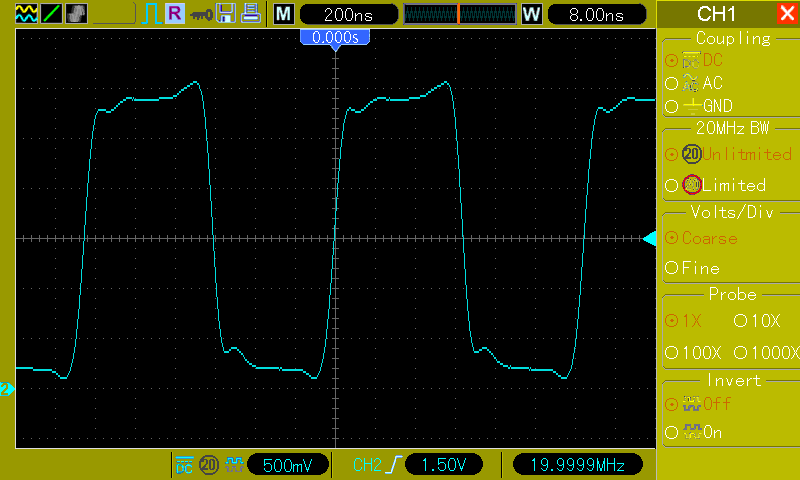Set probe attenuation to 100X

pos(693,352)
